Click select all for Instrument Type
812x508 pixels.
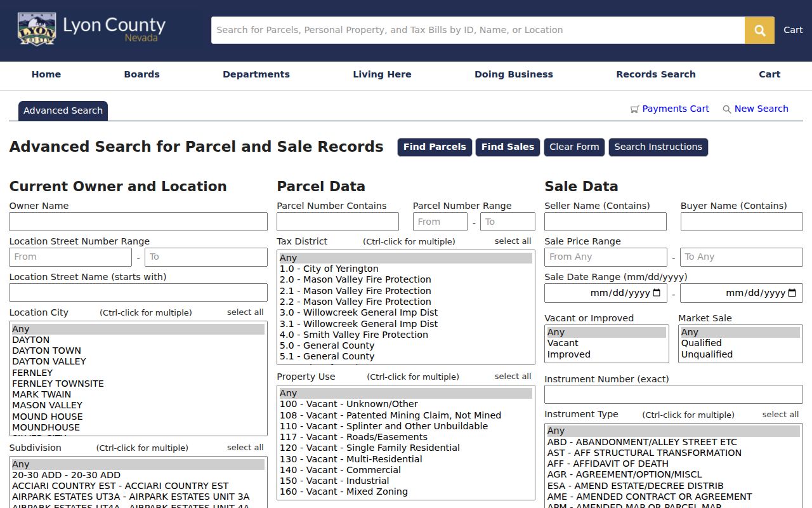click(781, 415)
